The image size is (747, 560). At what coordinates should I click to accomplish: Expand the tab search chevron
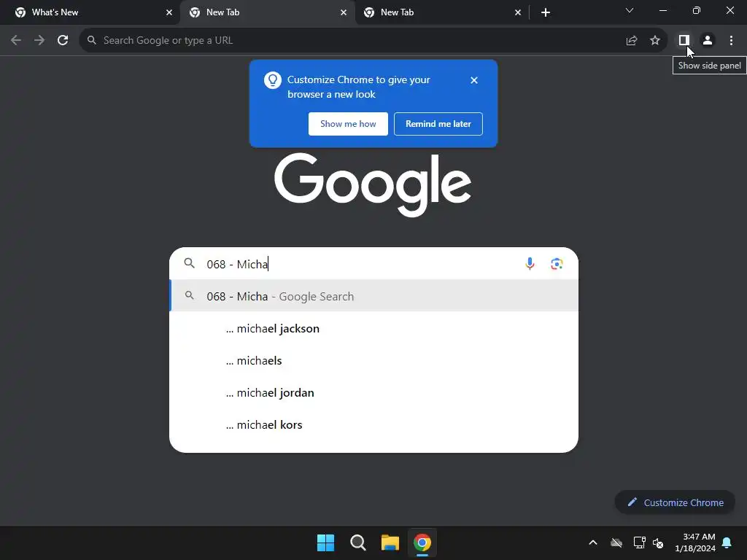click(x=630, y=10)
